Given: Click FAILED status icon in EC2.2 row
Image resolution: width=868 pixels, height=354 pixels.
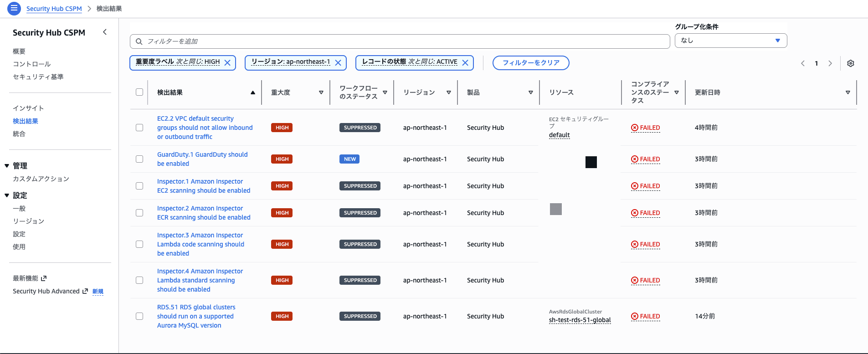Looking at the screenshot, I should click(x=635, y=128).
